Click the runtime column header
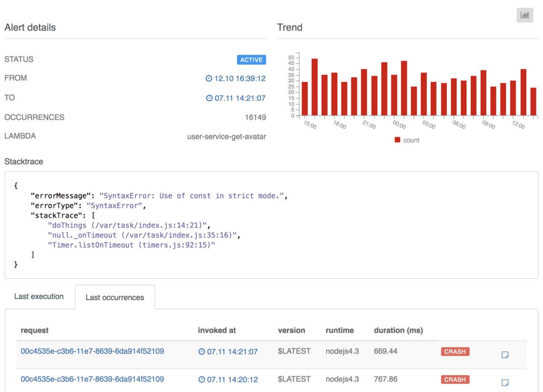543x392 pixels. pos(340,331)
